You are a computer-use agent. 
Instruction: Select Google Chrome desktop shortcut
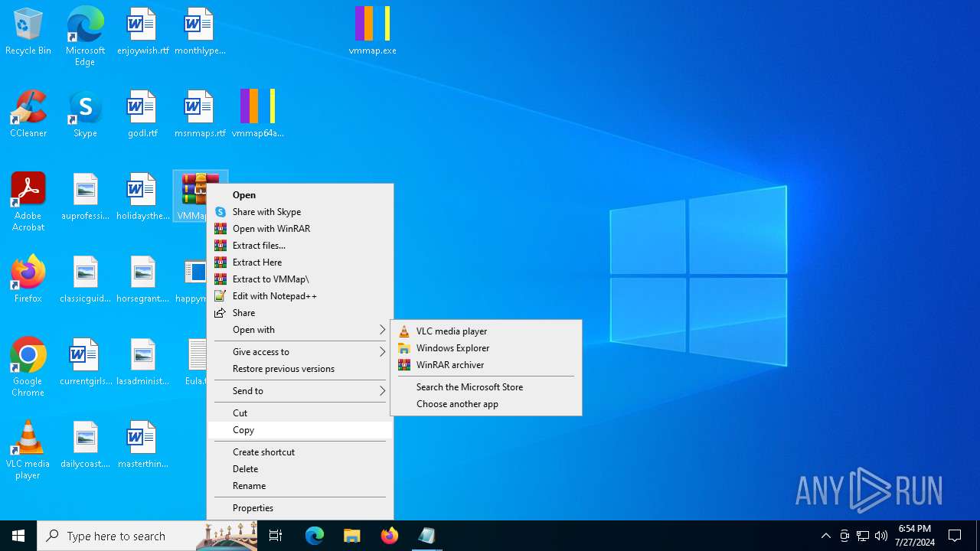click(28, 367)
